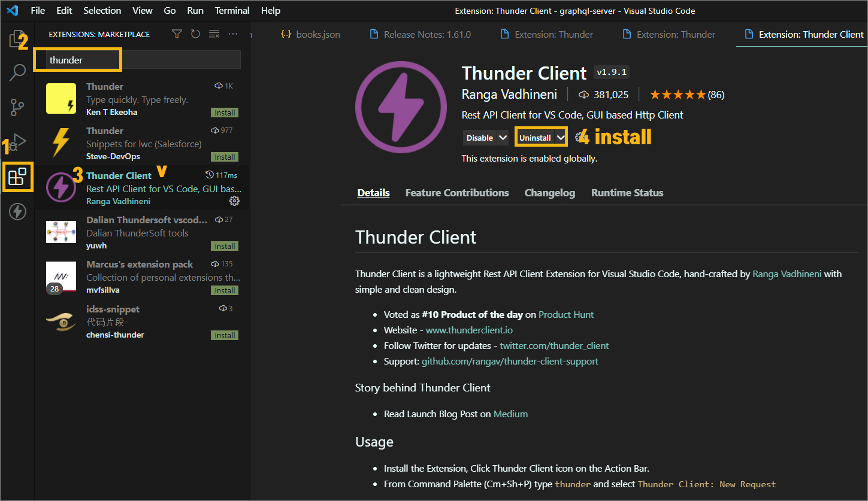The width and height of the screenshot is (868, 501).
Task: Click the gear icon next to Uninstall
Action: coord(579,138)
